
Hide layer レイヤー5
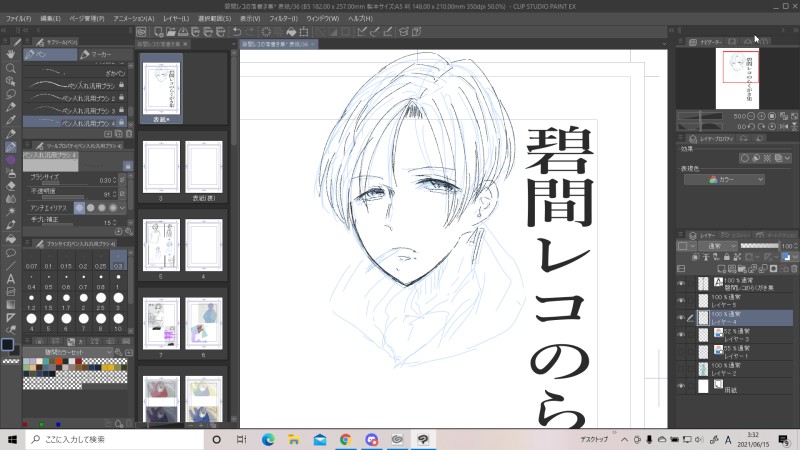click(x=681, y=301)
